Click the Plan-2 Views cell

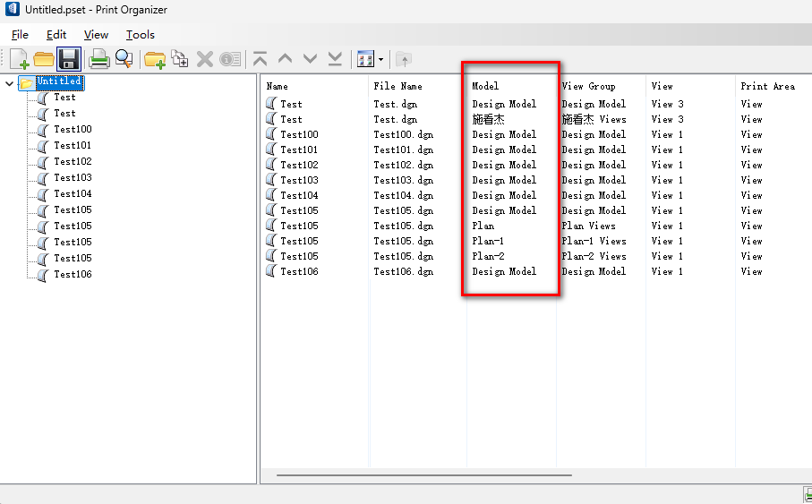(x=594, y=256)
